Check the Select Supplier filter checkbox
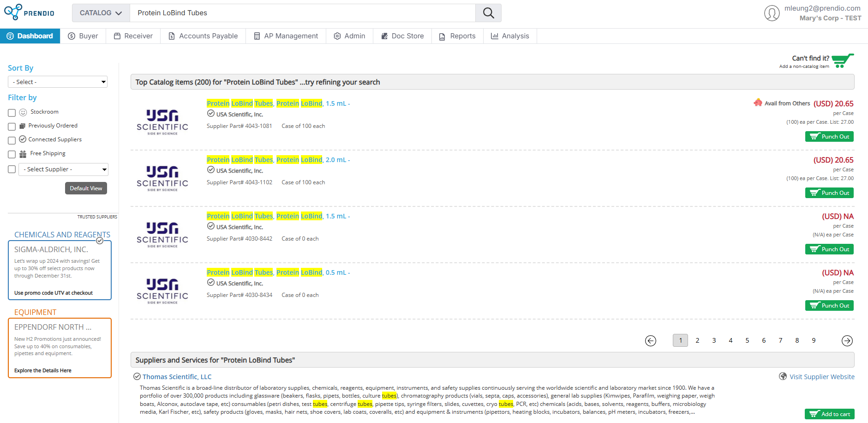This screenshot has height=423, width=868. [12, 169]
